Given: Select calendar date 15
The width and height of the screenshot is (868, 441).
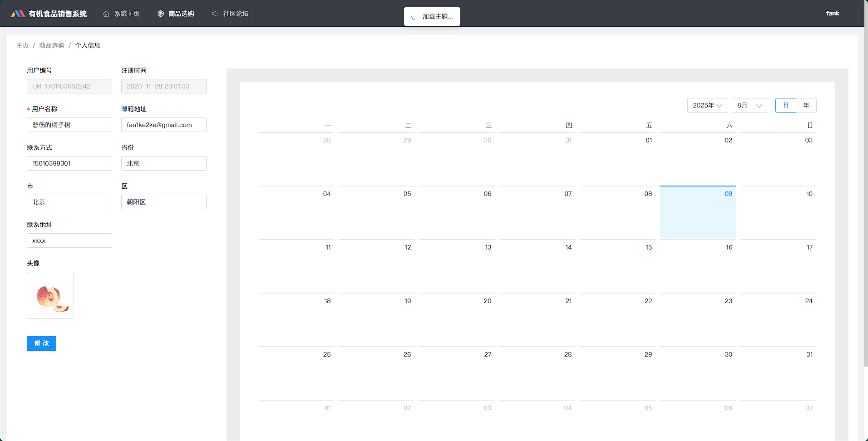Looking at the screenshot, I should pos(617,266).
